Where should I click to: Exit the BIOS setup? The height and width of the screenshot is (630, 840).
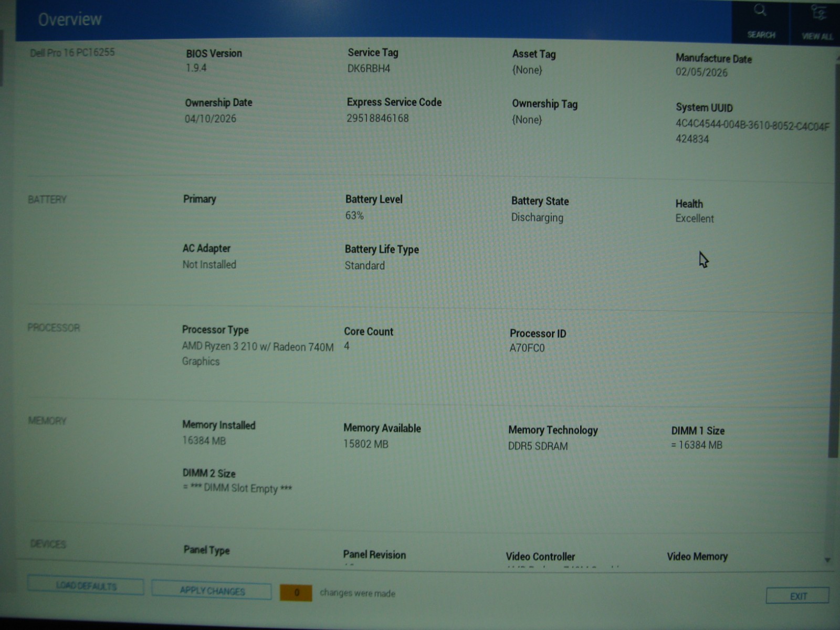797,596
